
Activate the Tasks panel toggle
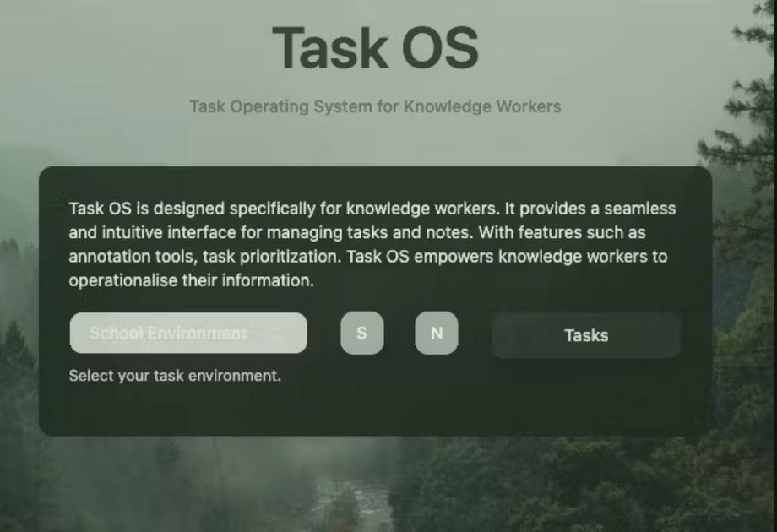coord(585,334)
